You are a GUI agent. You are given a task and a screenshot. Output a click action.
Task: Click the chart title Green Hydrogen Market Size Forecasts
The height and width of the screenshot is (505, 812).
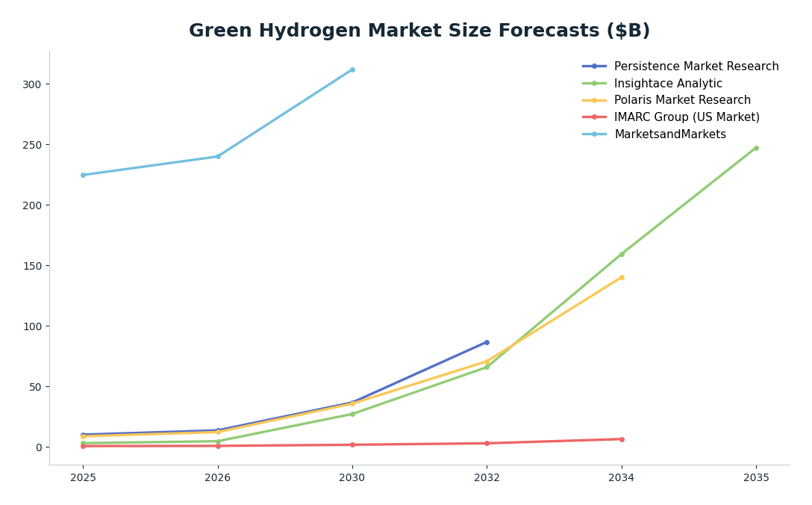click(419, 31)
